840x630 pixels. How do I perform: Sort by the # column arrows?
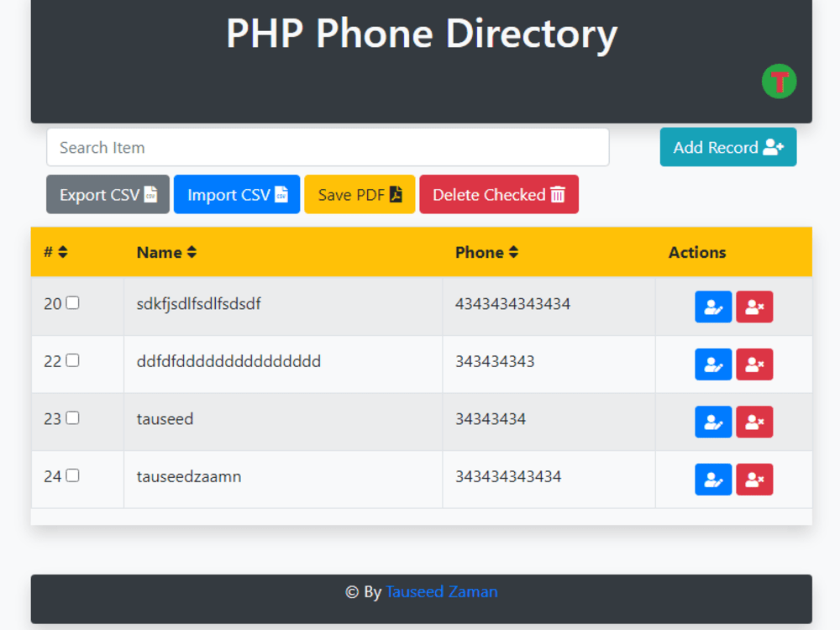[x=63, y=252]
